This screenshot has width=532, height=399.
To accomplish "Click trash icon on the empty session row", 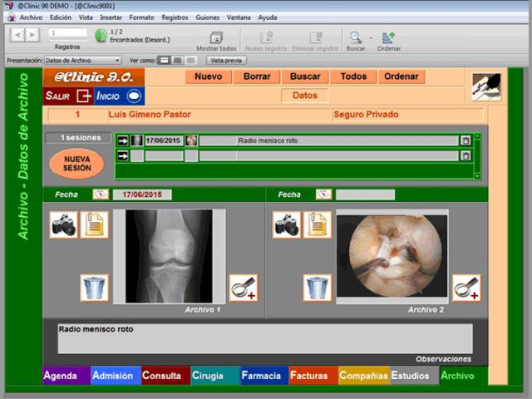I will click(465, 156).
